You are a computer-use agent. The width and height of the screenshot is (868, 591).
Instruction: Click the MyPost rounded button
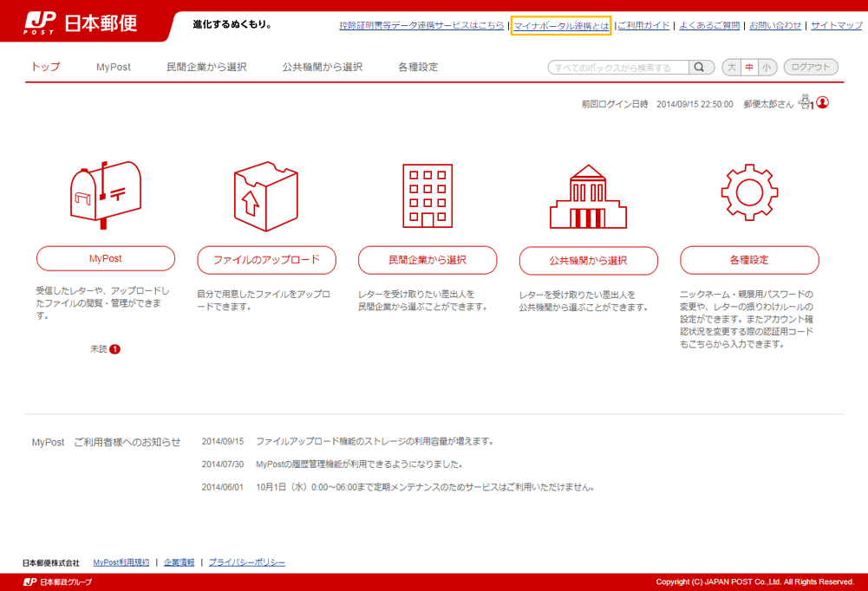[106, 258]
